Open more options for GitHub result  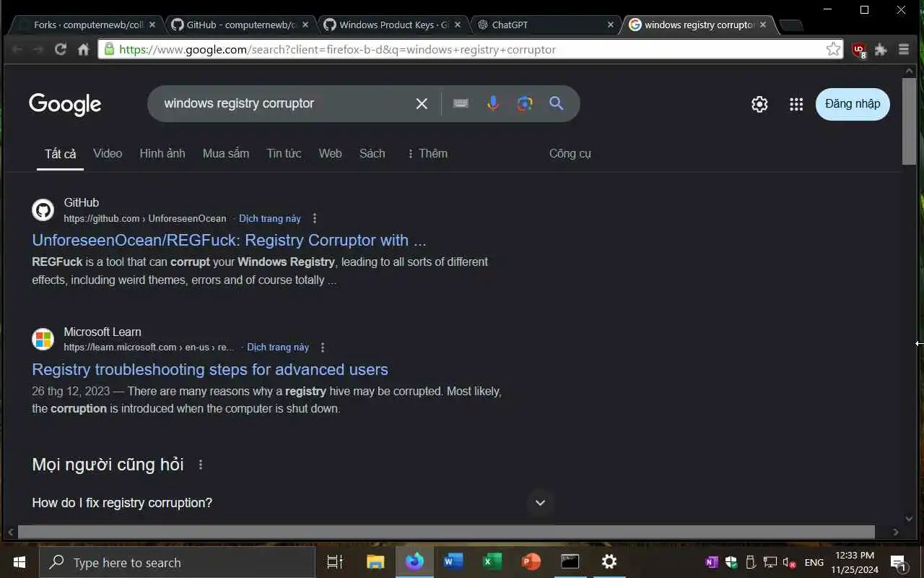coord(314,218)
